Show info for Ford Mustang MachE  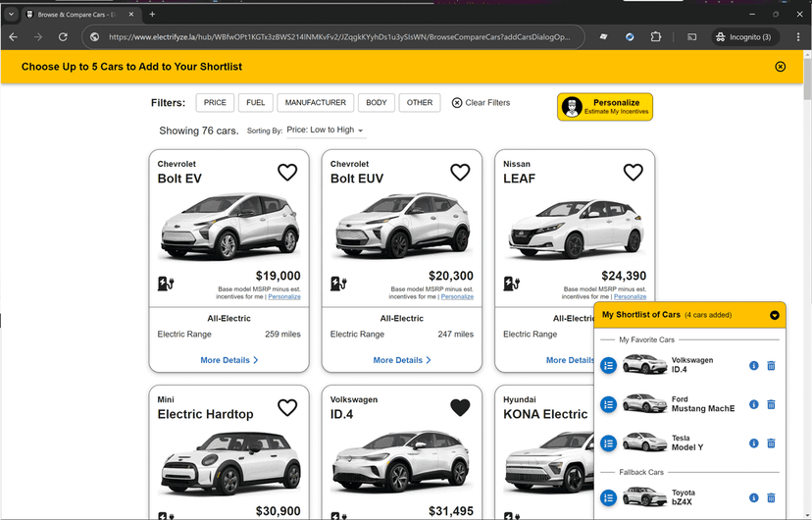753,404
